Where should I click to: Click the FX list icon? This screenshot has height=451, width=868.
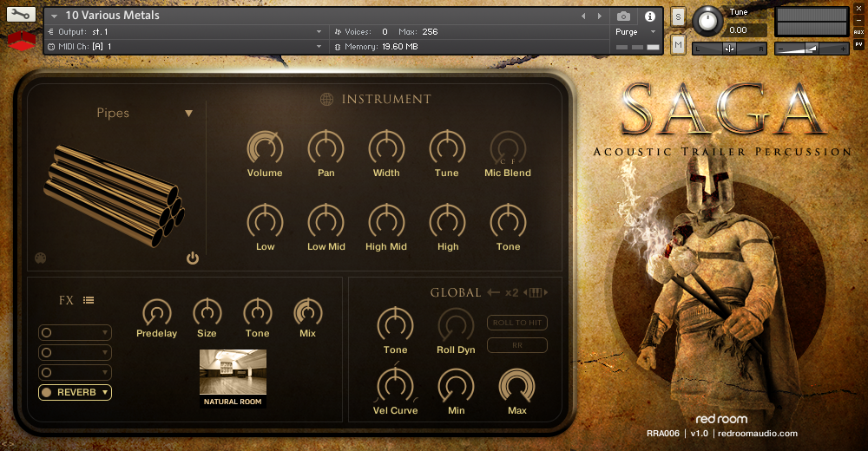pos(89,300)
